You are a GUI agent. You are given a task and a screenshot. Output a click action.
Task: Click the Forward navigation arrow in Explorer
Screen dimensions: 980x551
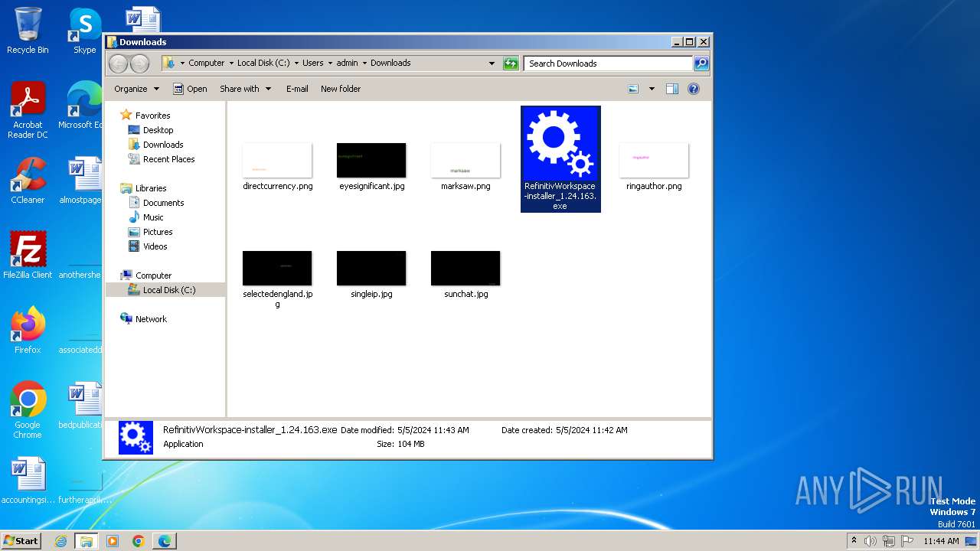click(x=139, y=64)
